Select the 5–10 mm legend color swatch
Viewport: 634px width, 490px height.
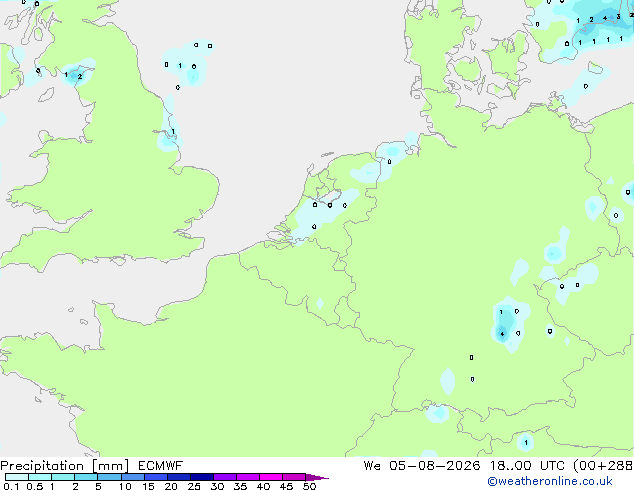pos(109,477)
